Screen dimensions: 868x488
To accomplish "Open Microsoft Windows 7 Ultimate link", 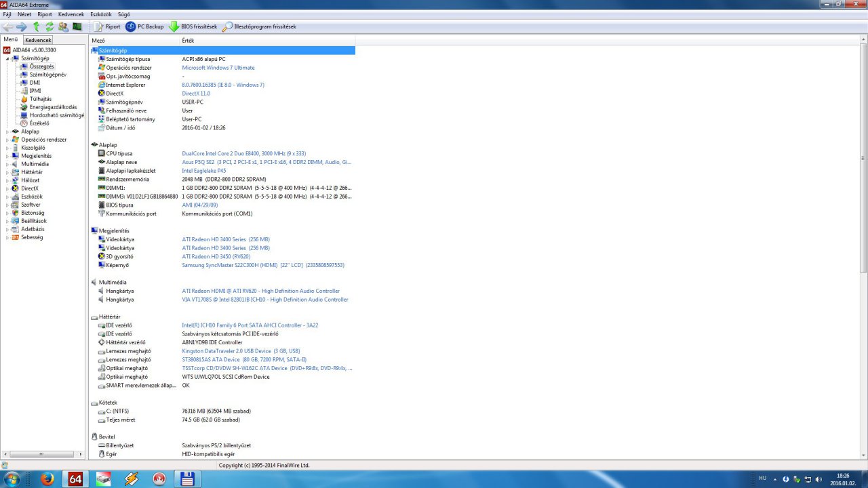I will 218,68.
